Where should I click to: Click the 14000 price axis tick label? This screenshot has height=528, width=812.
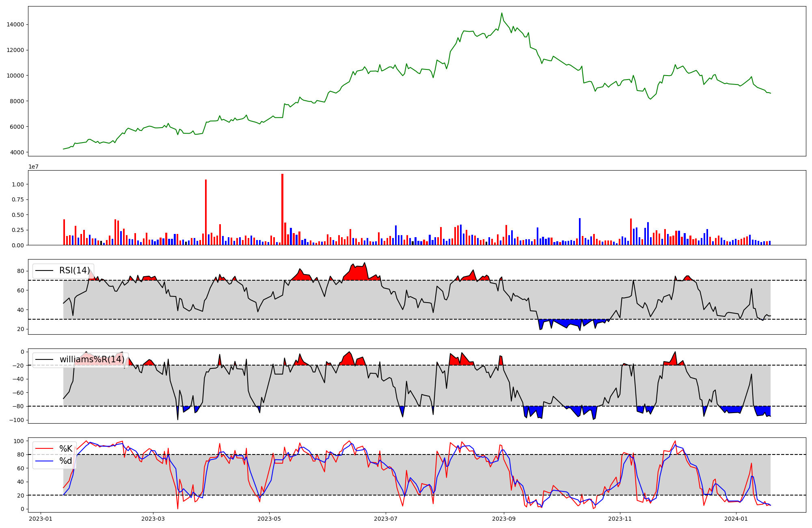pos(15,24)
